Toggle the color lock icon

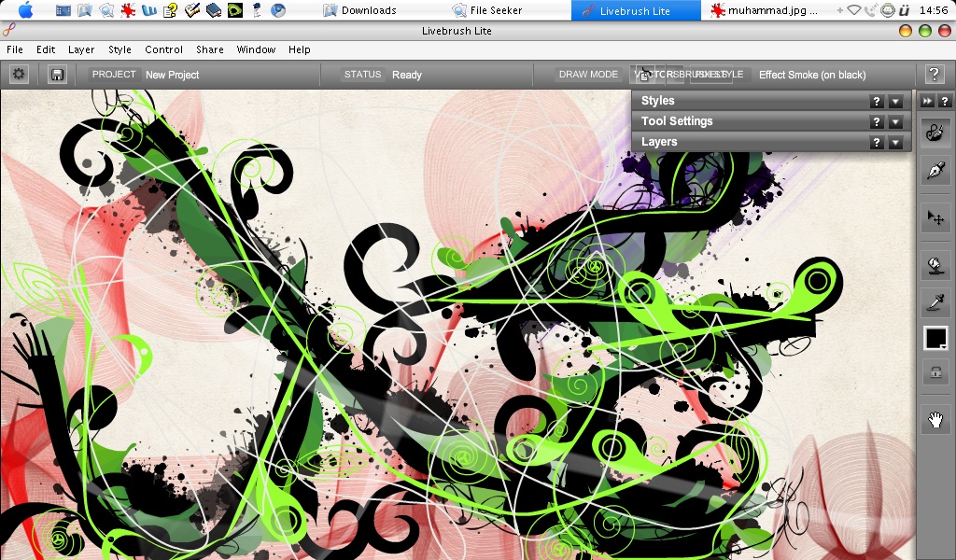pos(935,371)
